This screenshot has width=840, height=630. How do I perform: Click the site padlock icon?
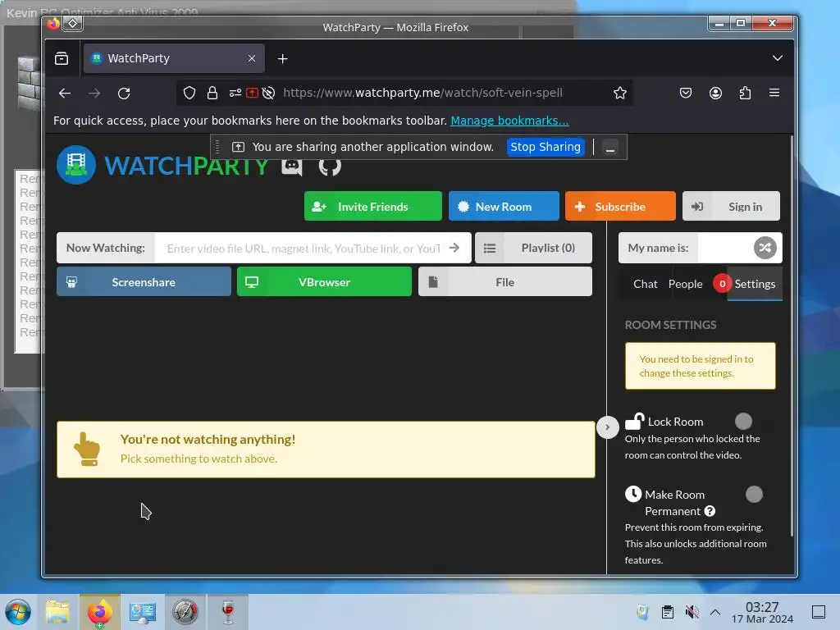pyautogui.click(x=212, y=93)
